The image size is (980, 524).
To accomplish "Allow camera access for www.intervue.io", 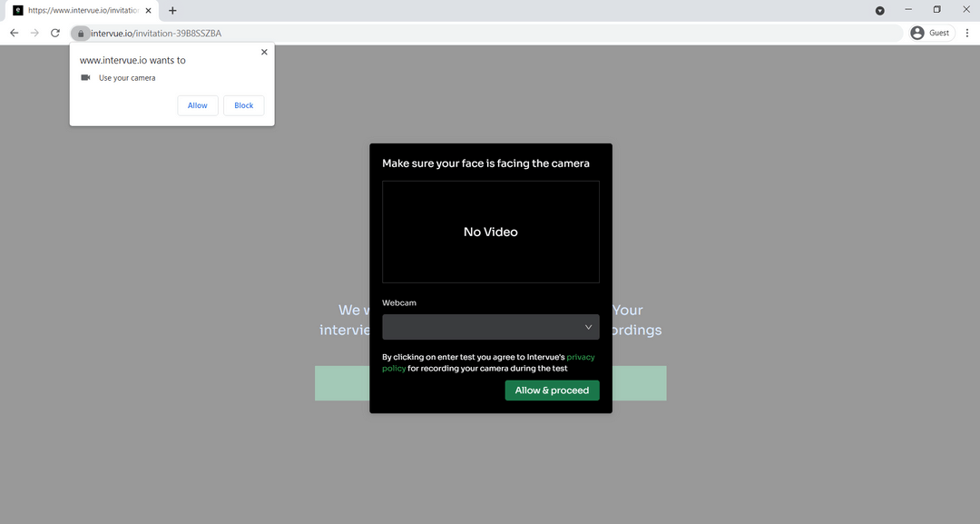I will pyautogui.click(x=197, y=104).
